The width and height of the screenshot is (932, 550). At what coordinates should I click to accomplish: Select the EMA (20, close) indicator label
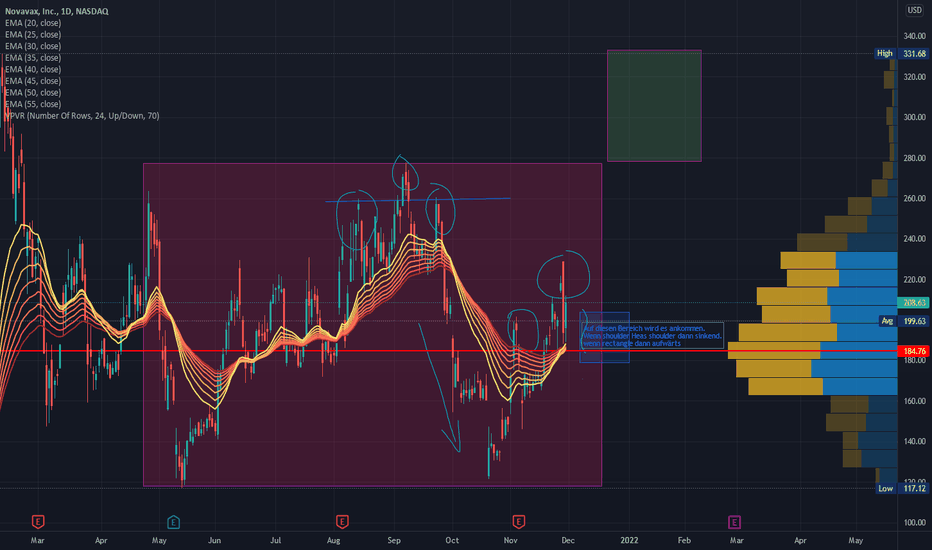pos(33,23)
